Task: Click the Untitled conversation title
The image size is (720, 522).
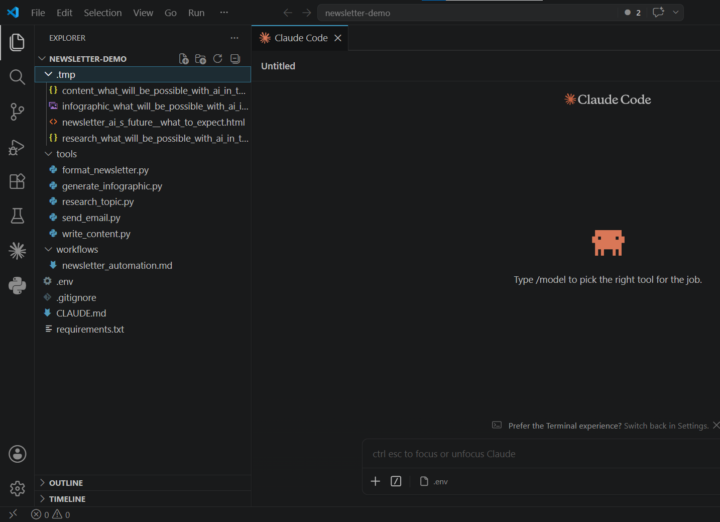Action: click(278, 66)
